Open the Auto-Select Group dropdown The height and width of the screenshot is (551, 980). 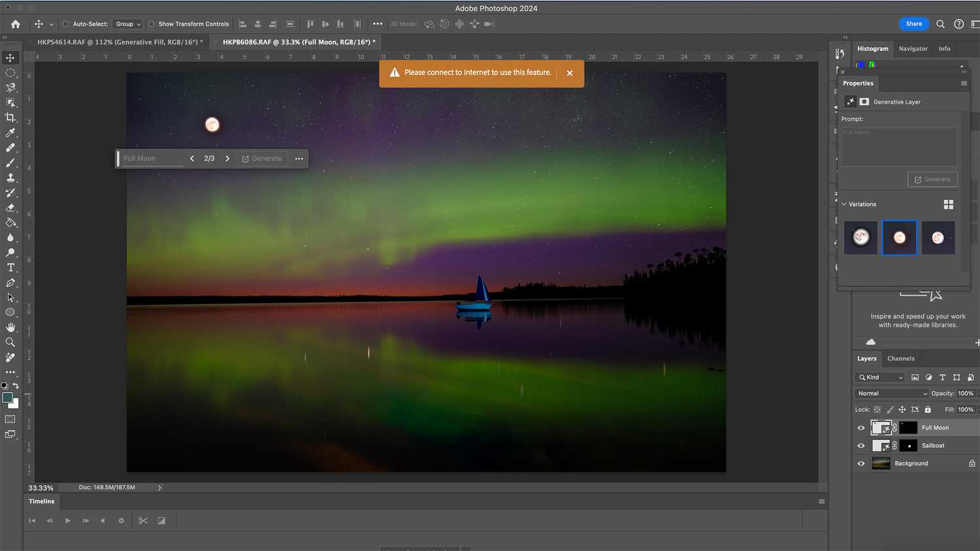point(128,24)
